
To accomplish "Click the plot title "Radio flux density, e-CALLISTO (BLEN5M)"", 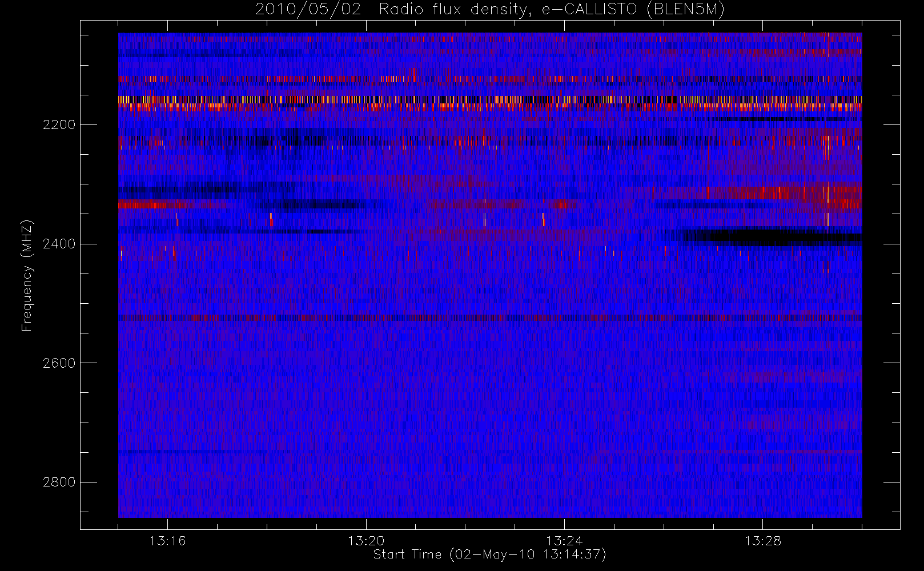I will (552, 10).
